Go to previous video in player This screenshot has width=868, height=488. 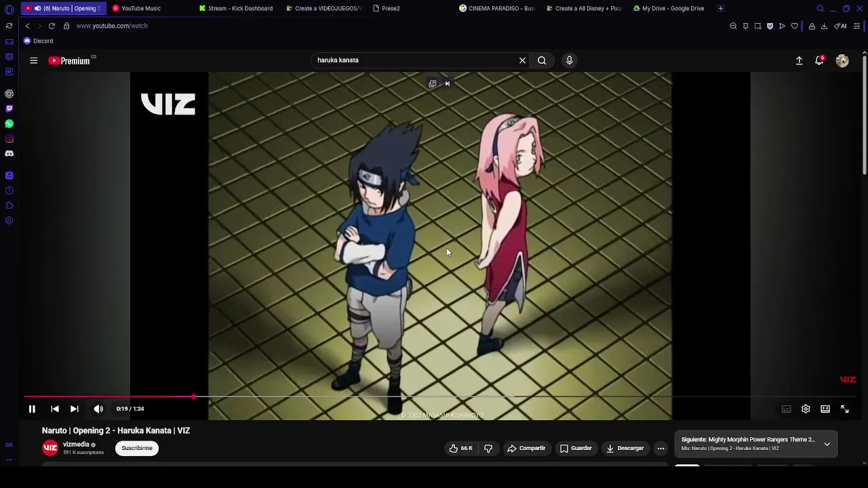click(x=55, y=409)
